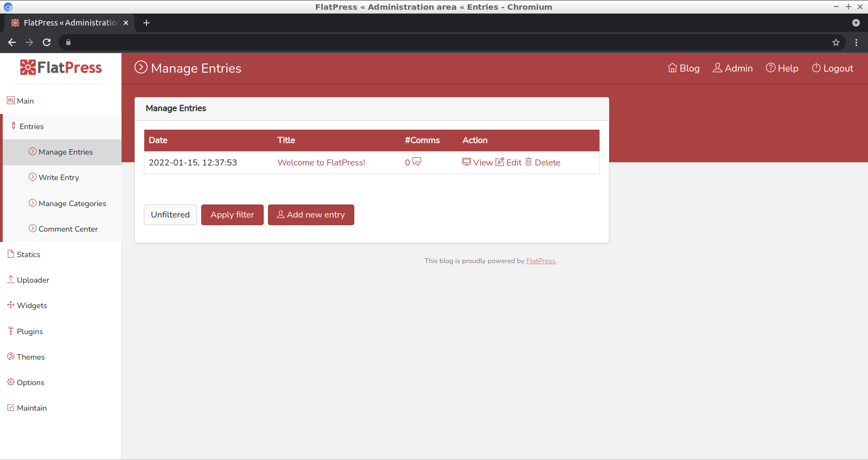Click the Admin user icon in header
The height and width of the screenshot is (460, 868).
pyautogui.click(x=718, y=68)
